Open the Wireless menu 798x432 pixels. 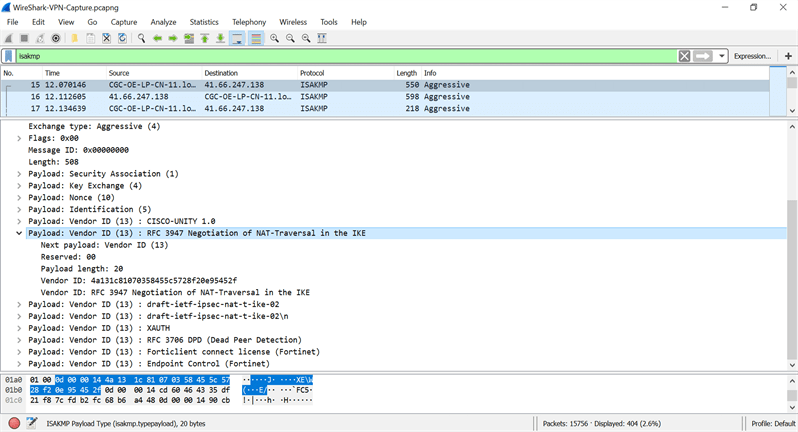tap(293, 22)
